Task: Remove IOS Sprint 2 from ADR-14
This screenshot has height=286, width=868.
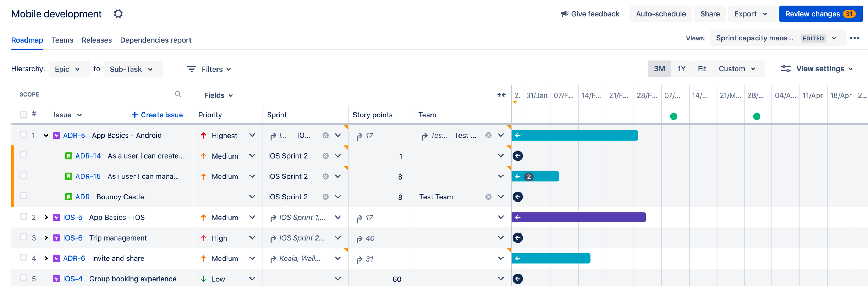Action: pyautogui.click(x=325, y=156)
